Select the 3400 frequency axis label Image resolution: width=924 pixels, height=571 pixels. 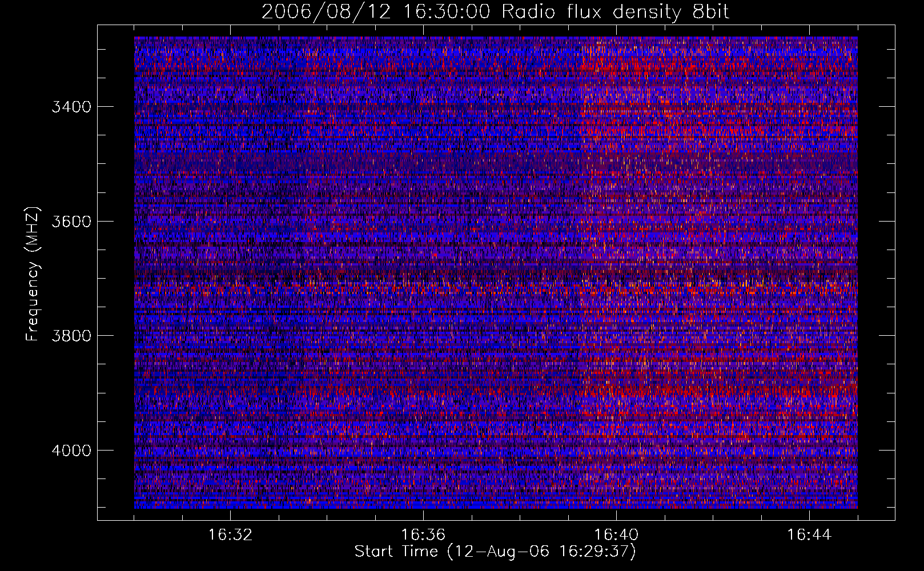[71, 107]
